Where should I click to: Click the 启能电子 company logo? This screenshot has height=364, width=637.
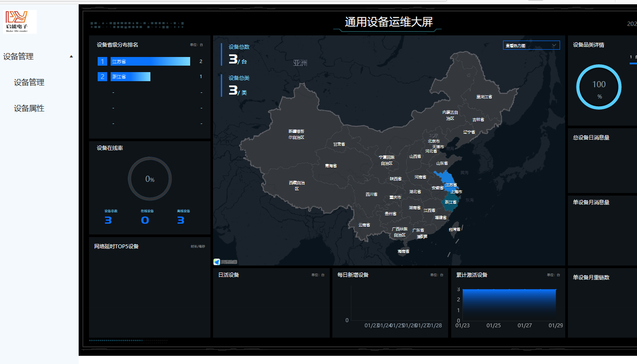click(x=20, y=22)
